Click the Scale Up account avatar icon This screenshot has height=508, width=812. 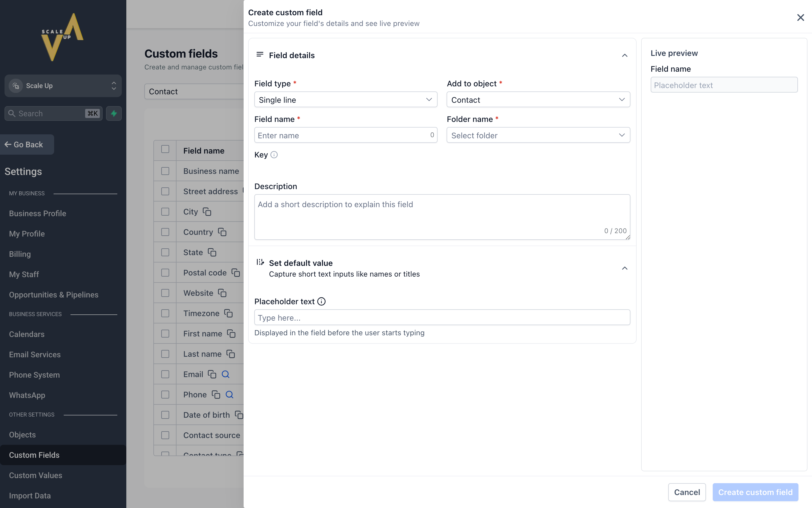click(16, 86)
